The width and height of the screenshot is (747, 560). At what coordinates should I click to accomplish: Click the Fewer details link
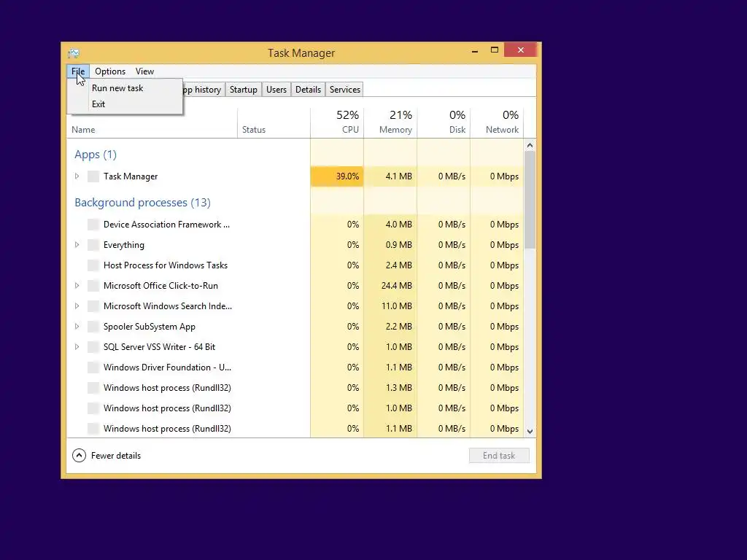116,456
